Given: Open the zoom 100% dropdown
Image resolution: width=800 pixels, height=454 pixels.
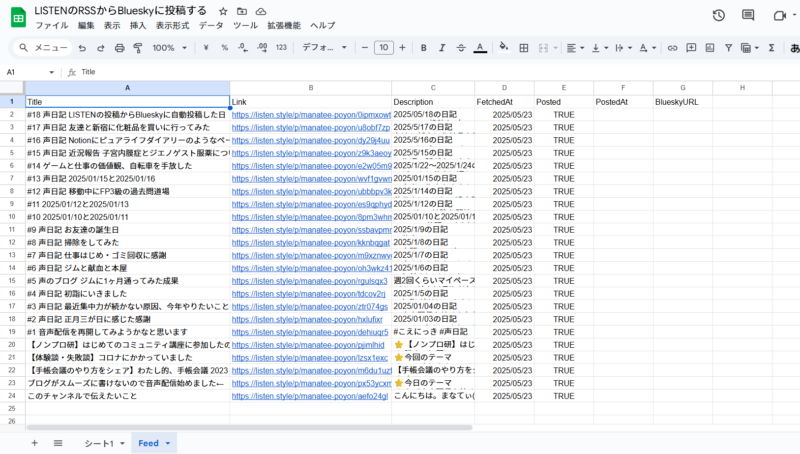Looking at the screenshot, I should (x=169, y=48).
